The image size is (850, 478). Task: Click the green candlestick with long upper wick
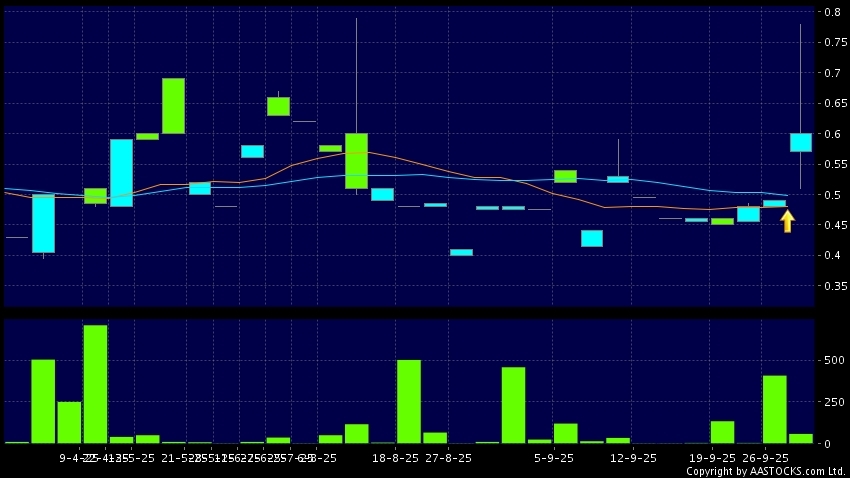click(356, 160)
